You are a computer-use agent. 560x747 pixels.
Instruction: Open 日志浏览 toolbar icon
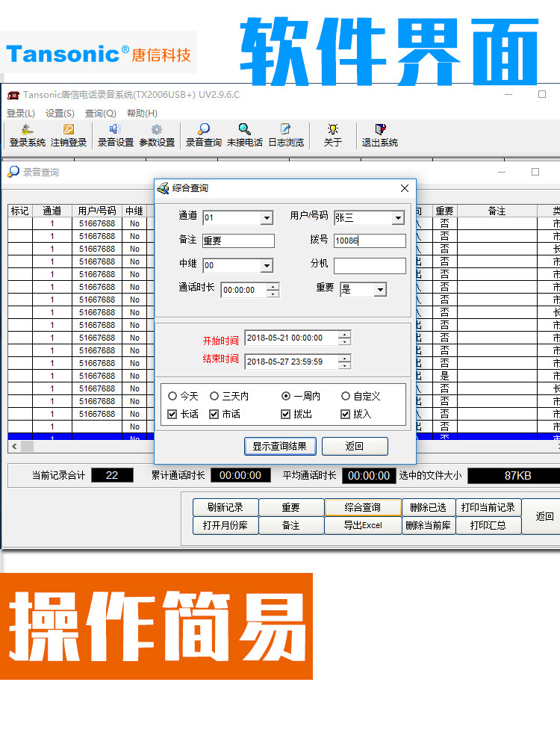286,136
